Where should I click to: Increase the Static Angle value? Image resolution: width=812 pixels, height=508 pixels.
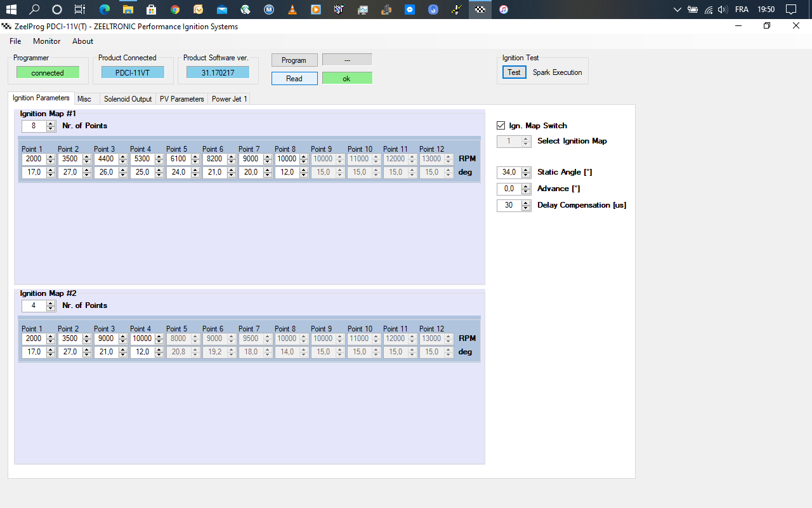click(x=526, y=170)
